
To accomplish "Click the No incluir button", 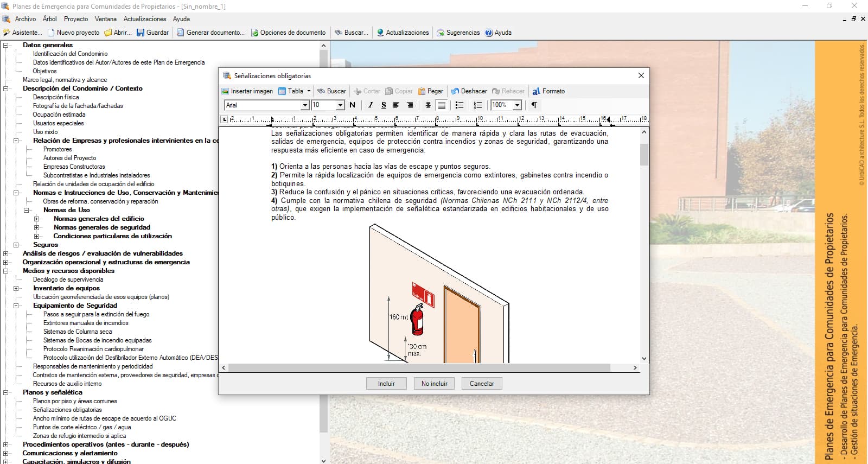I will tap(434, 384).
